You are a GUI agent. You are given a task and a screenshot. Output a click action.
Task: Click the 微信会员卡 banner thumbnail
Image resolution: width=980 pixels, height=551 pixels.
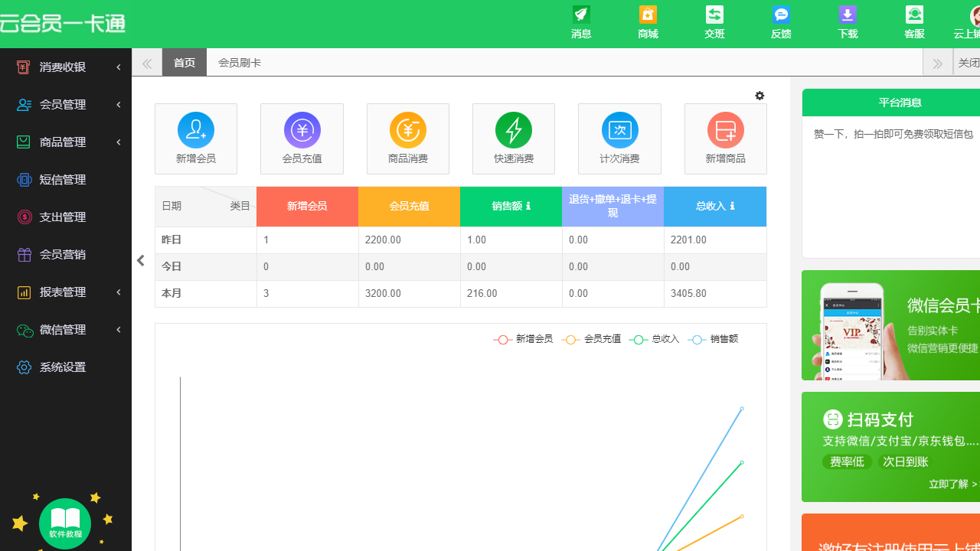[853, 325]
